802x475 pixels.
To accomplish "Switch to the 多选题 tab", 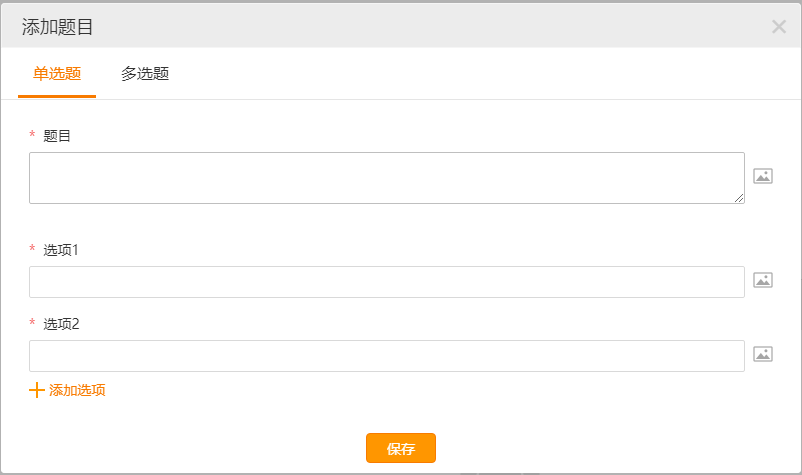I will [x=145, y=74].
